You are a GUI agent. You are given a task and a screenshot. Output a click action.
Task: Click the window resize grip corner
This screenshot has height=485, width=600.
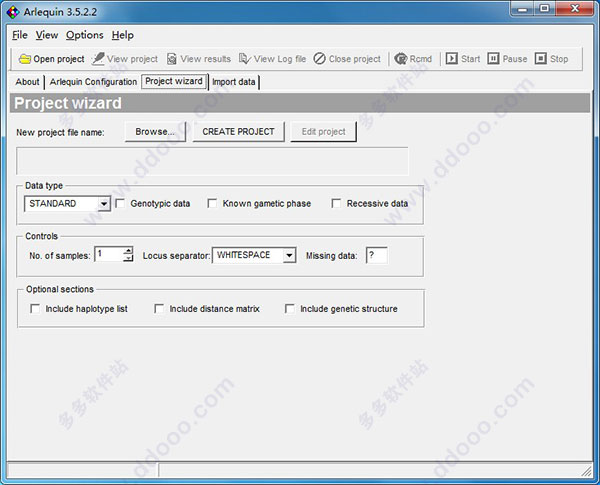click(586, 471)
